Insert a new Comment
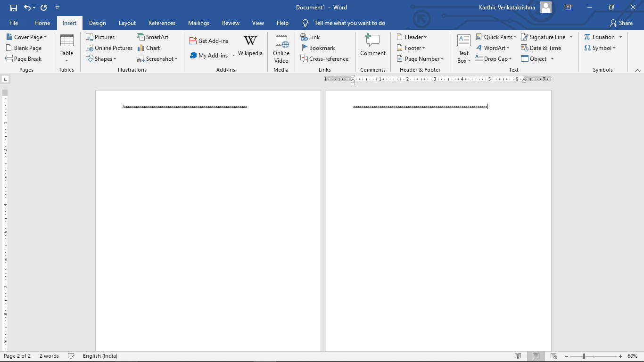The height and width of the screenshot is (362, 644). click(373, 45)
